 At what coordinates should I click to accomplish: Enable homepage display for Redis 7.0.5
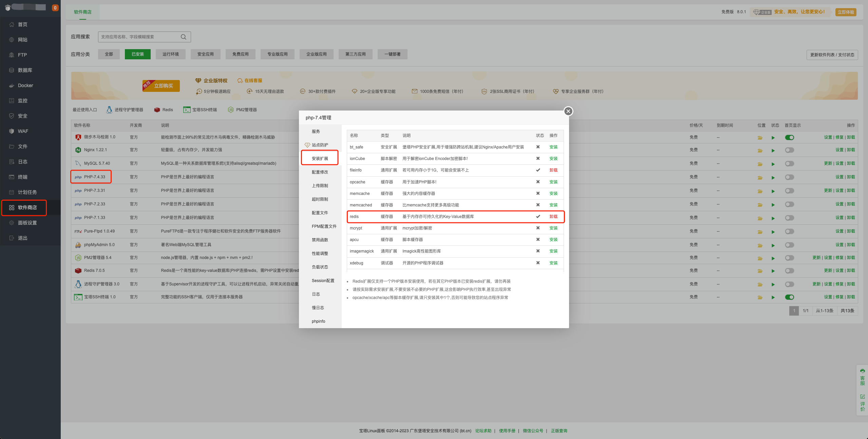pyautogui.click(x=789, y=271)
